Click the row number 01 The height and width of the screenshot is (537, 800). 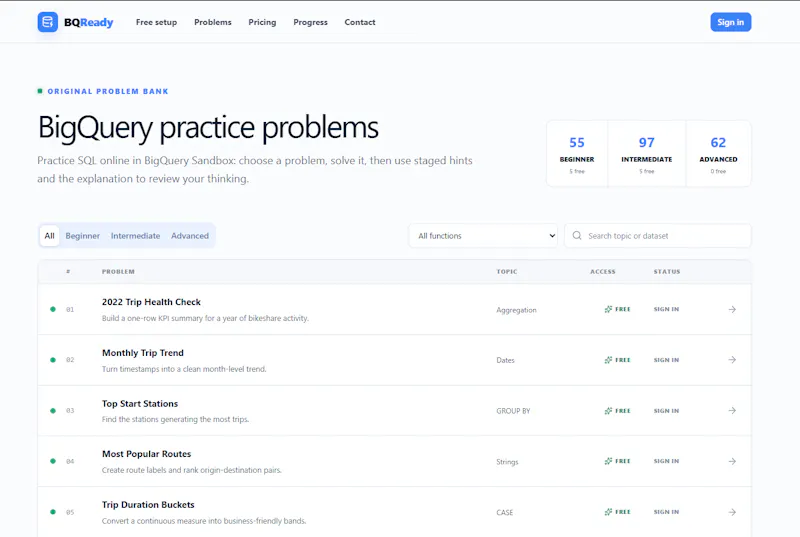pos(70,310)
